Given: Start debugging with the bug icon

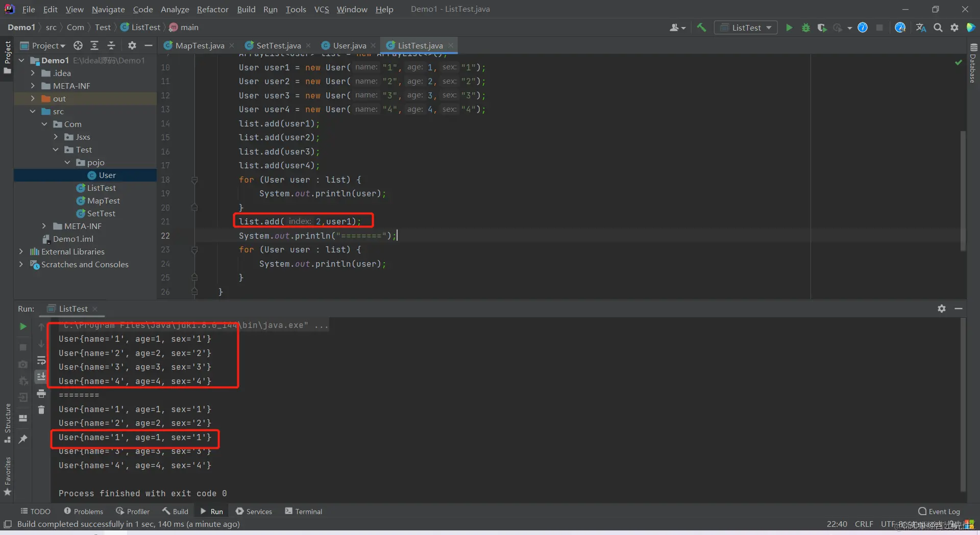Looking at the screenshot, I should point(806,28).
